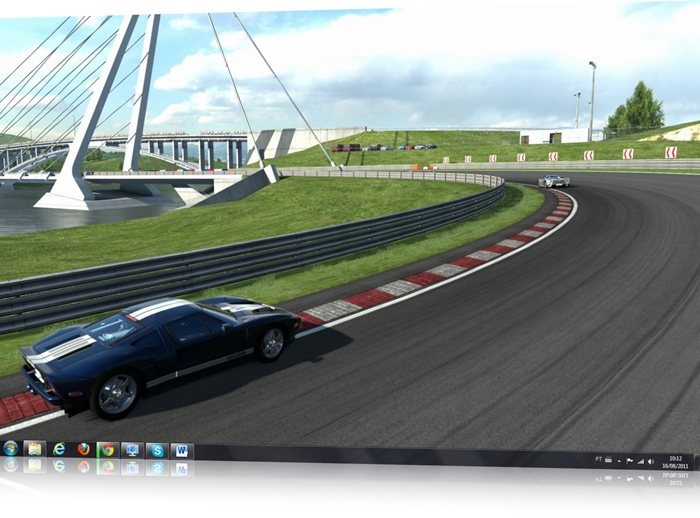The height and width of the screenshot is (518, 700).
Task: Open the blue monitor app on the taskbar
Action: click(x=133, y=451)
